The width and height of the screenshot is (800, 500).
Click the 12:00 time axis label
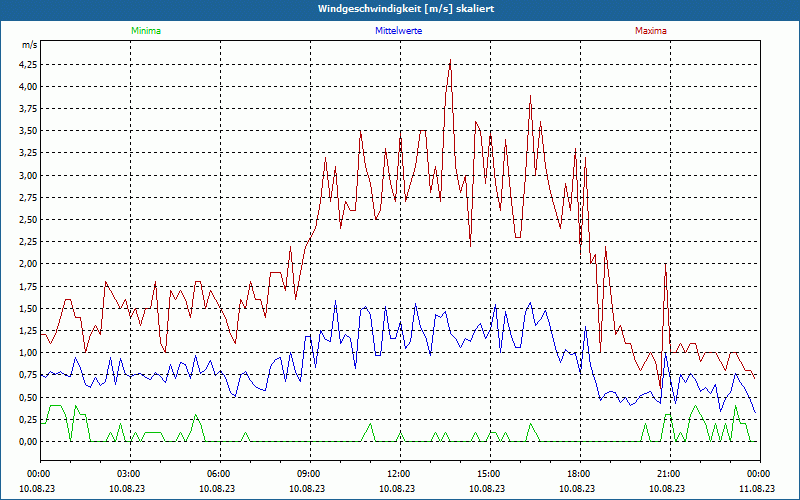coord(399,474)
